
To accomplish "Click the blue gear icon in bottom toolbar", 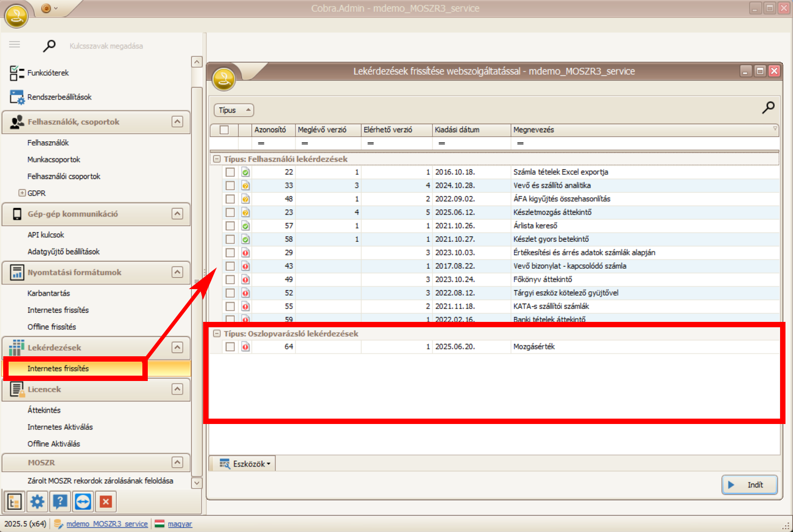I will click(x=37, y=502).
